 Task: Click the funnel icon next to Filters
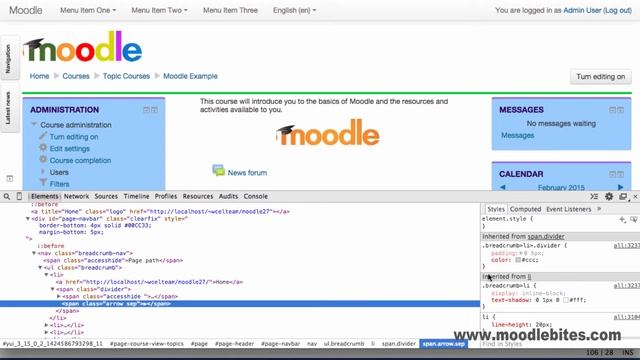click(43, 183)
